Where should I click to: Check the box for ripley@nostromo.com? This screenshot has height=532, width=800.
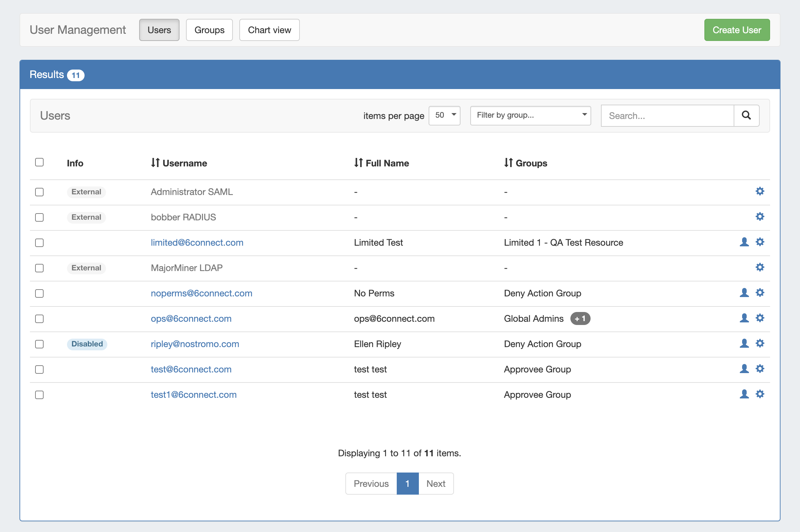click(x=39, y=344)
